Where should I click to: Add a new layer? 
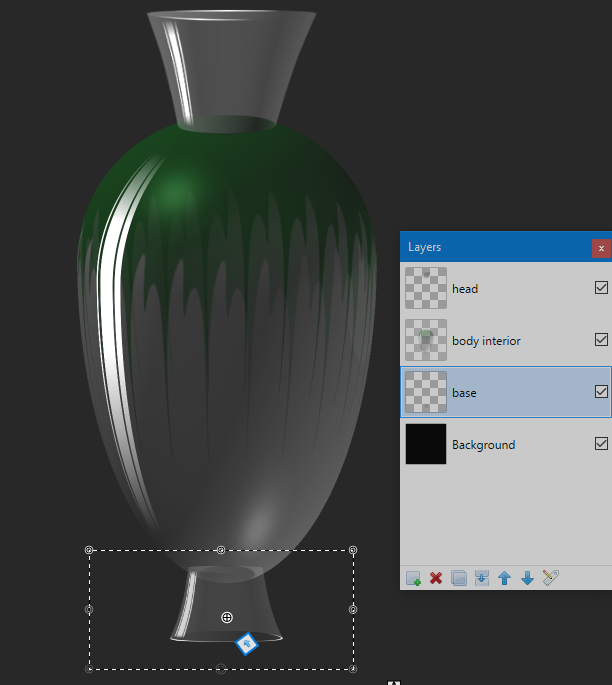pos(413,578)
